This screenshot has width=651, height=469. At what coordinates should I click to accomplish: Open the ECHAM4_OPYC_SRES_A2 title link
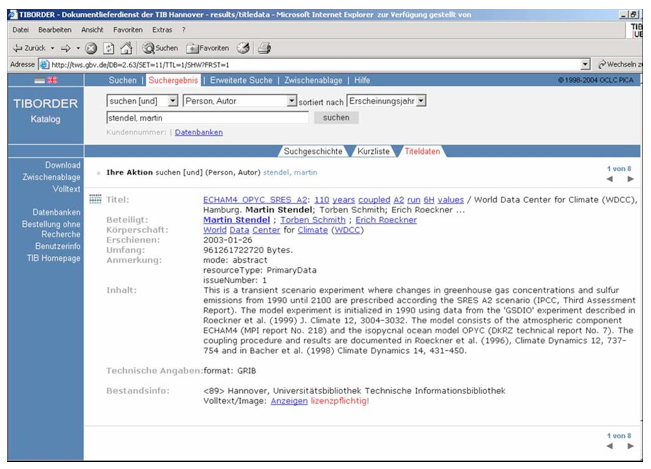pyautogui.click(x=255, y=200)
